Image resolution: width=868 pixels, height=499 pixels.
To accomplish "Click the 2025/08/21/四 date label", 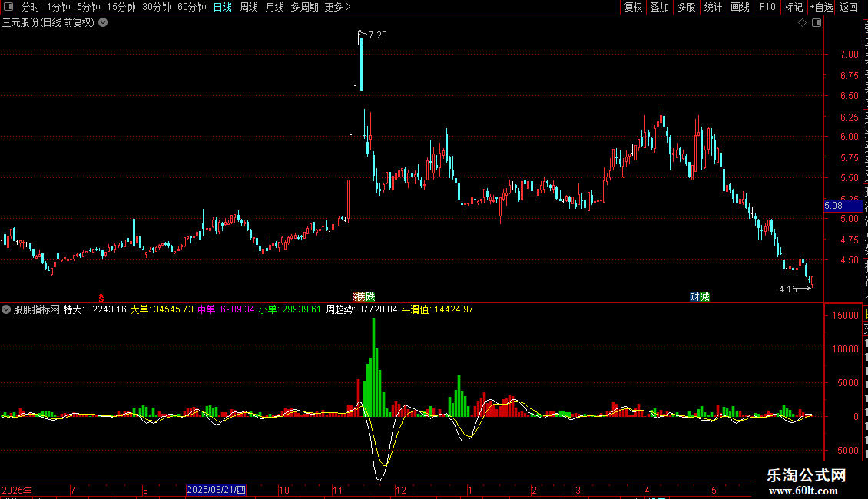I will 216,490.
